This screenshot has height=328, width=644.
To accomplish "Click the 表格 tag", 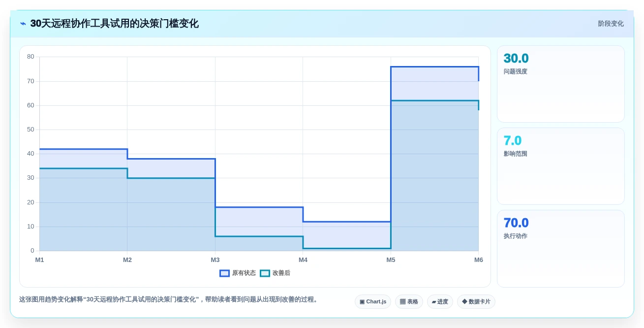I will 409,302.
